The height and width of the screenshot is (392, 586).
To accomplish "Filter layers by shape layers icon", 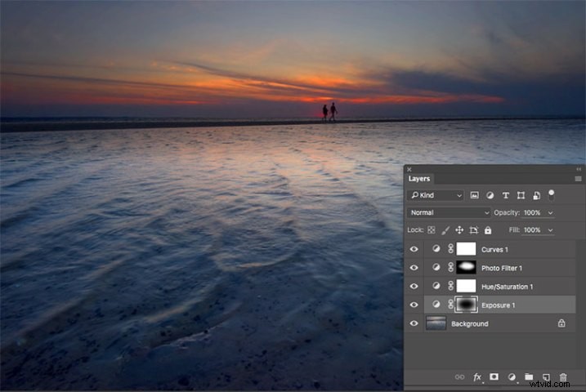I will coord(521,195).
